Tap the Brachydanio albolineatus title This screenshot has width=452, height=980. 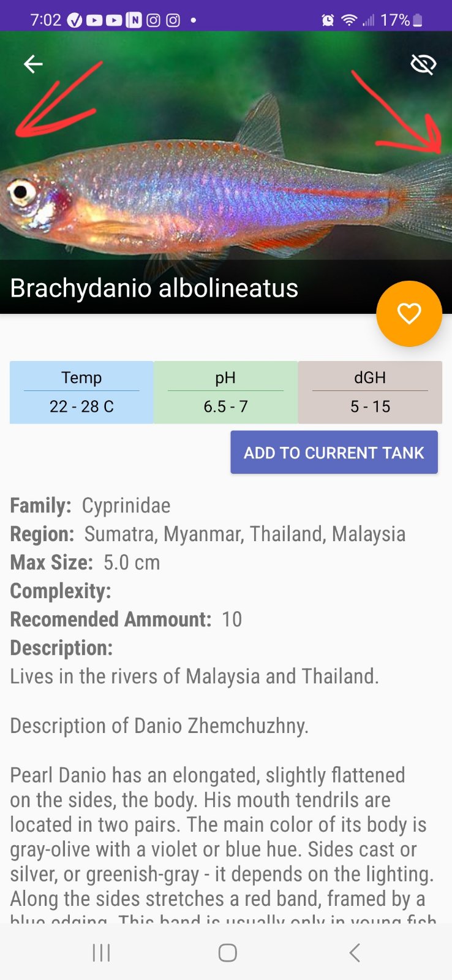click(154, 288)
